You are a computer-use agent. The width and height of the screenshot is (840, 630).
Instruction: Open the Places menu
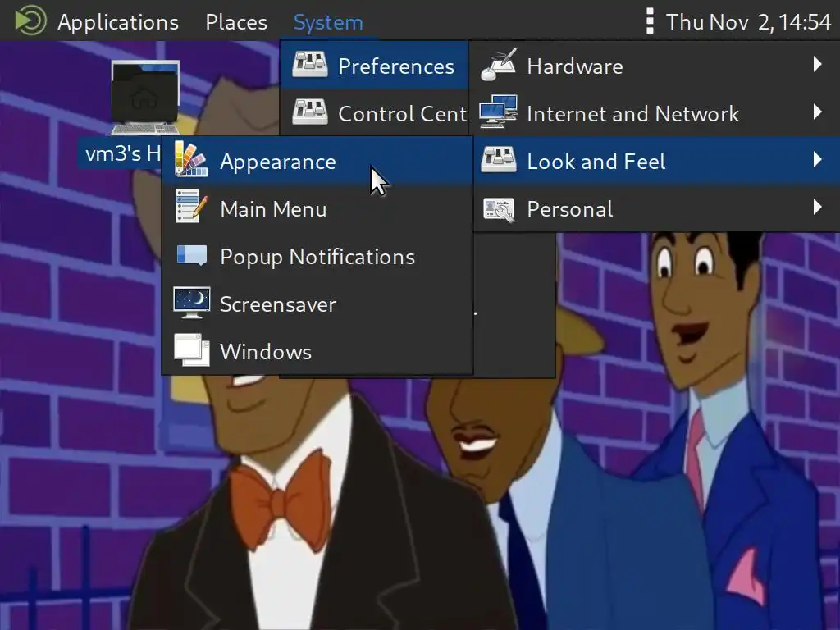[236, 22]
